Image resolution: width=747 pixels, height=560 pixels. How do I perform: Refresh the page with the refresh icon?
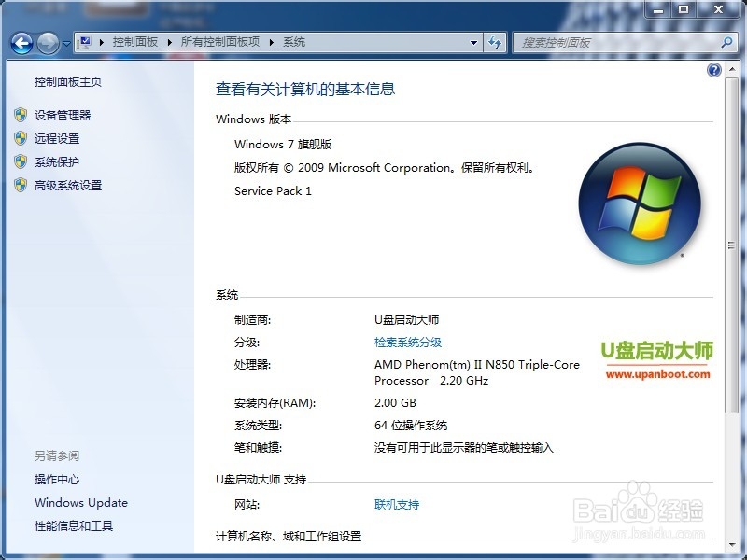pyautogui.click(x=495, y=42)
